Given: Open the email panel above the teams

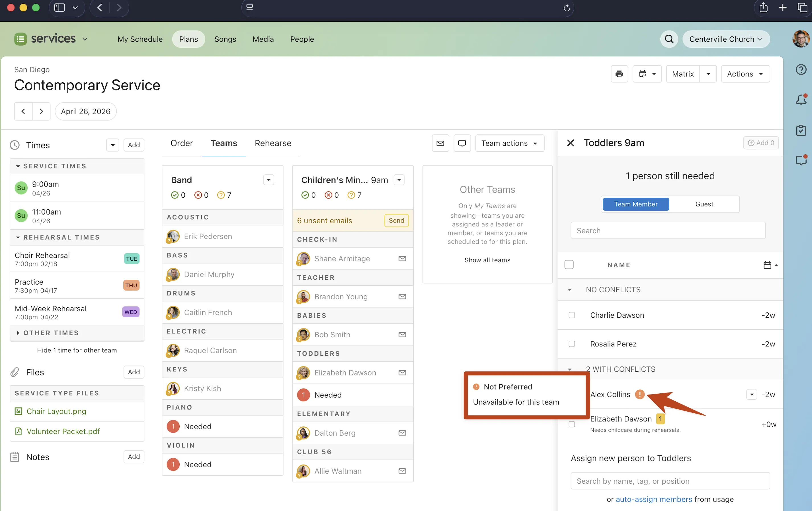Looking at the screenshot, I should (440, 143).
